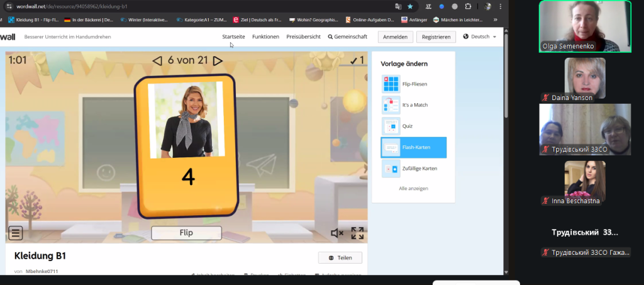Viewport: 644px width, 285px height.
Task: Bookmark this page with the star icon
Action: (410, 6)
